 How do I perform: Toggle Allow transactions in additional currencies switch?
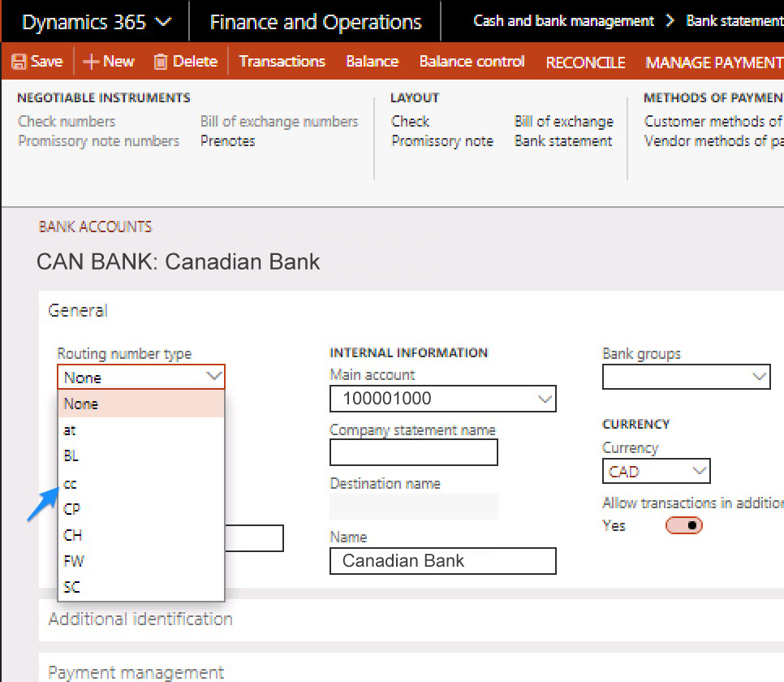coord(683,525)
